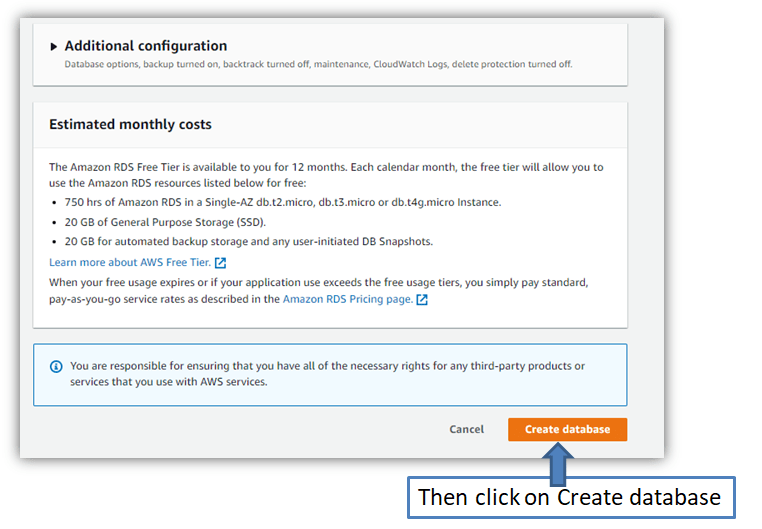Click the blue upward arrow annotation
Image resolution: width=762 pixels, height=529 pixels.
click(558, 464)
